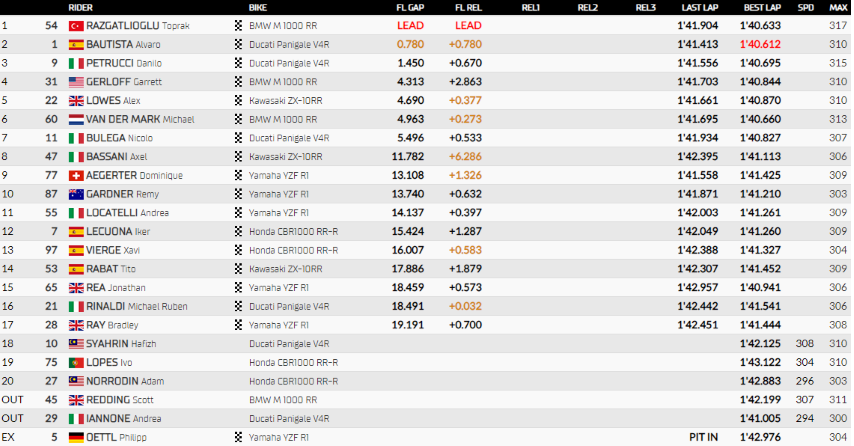The image size is (854, 446).
Task: Click Malaysian flag beside Norrodin Adam
Action: pyautogui.click(x=76, y=381)
